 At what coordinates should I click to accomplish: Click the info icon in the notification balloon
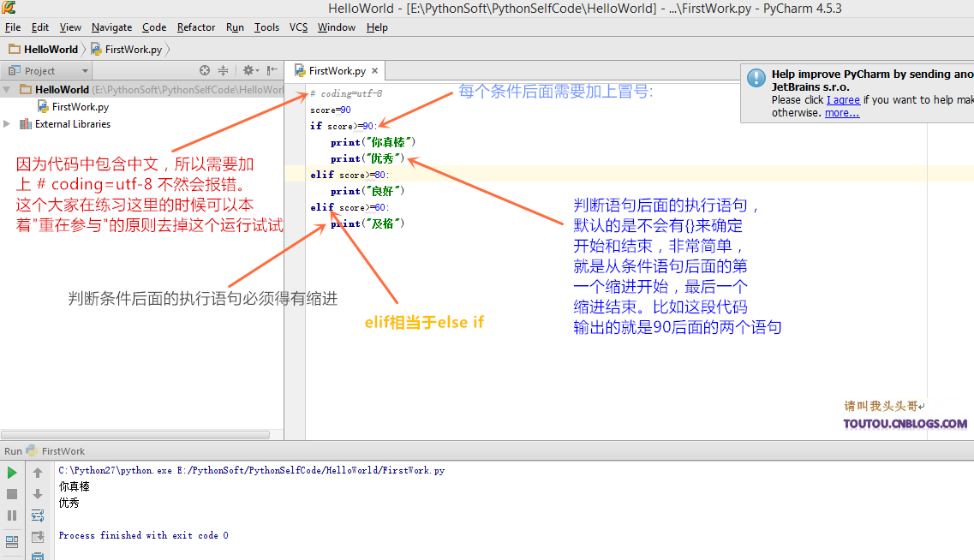pos(756,78)
